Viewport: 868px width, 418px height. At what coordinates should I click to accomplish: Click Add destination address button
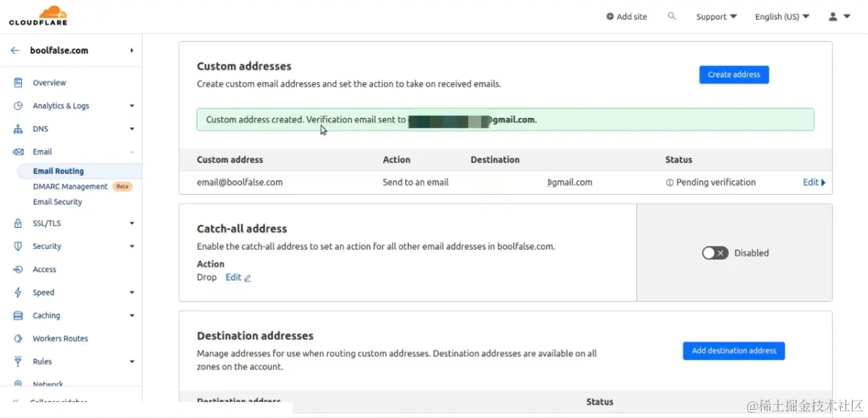click(x=734, y=351)
